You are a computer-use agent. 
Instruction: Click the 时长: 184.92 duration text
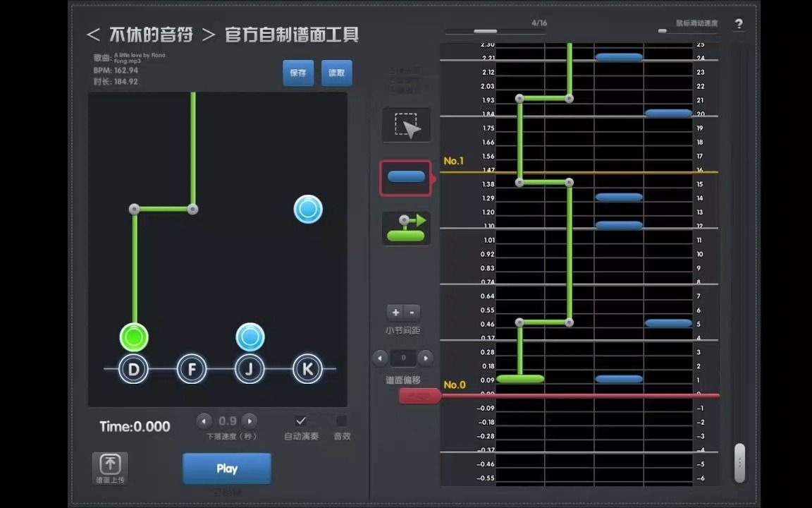pyautogui.click(x=116, y=81)
